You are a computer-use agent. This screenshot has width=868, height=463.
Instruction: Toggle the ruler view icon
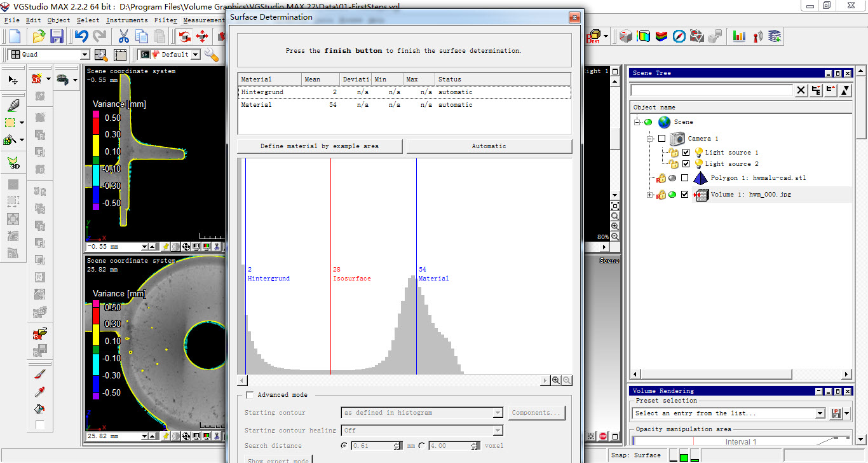coord(120,55)
